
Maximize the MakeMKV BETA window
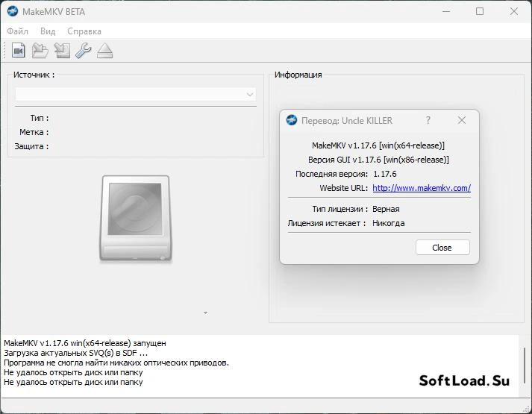click(480, 11)
